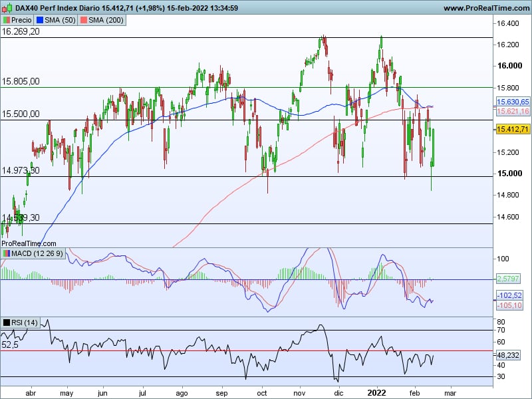Click the Precio legend label

click(x=21, y=20)
